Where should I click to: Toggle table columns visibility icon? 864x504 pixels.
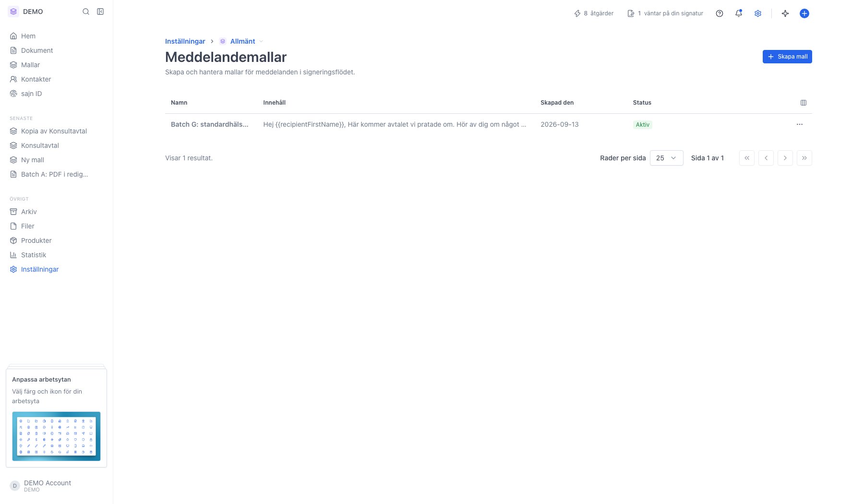[804, 103]
